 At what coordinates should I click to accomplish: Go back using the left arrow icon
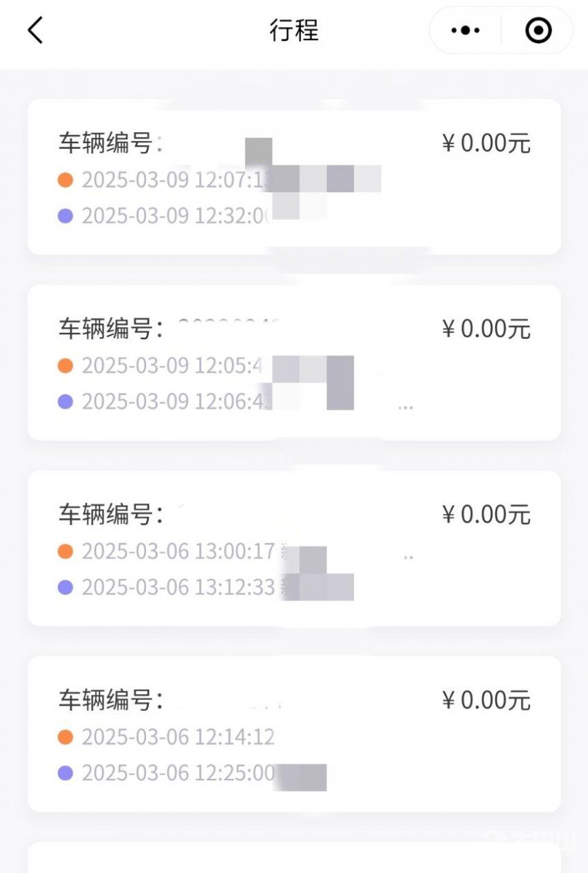tap(35, 30)
